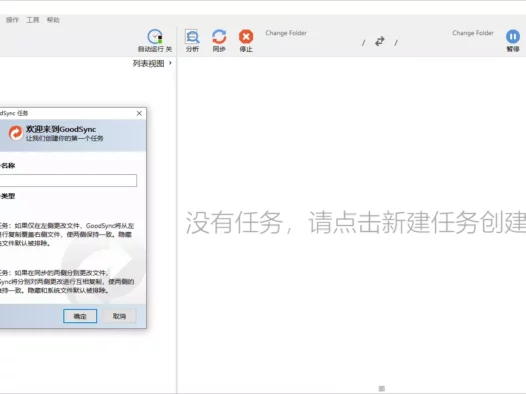526x394 pixels.
Task: Click the 确定 button in dialog
Action: pos(80,316)
